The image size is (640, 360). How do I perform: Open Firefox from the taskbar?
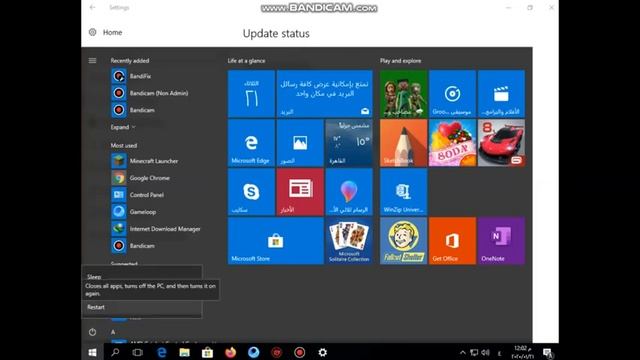pyautogui.click(x=230, y=352)
